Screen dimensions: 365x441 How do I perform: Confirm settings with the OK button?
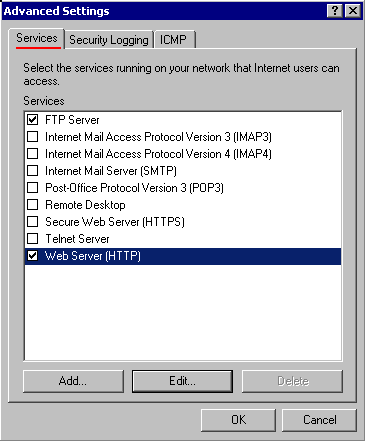238,420
